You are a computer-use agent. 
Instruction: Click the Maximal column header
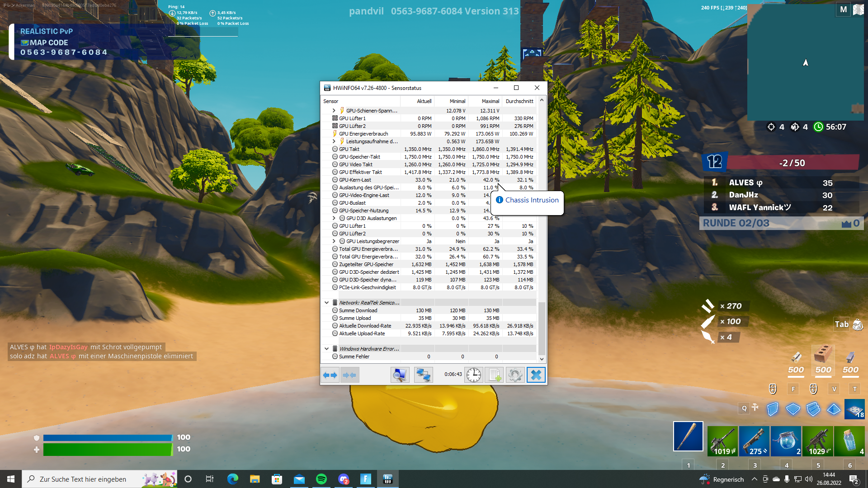pos(490,101)
